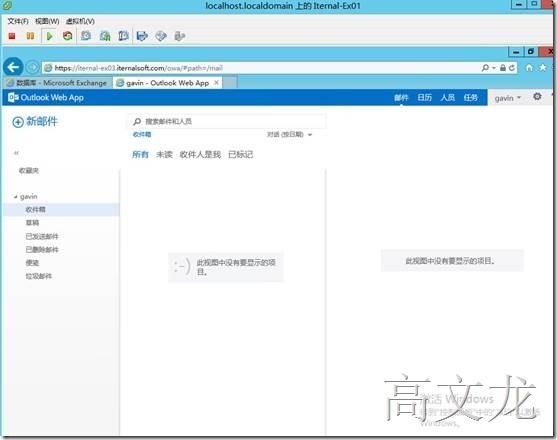Select the 收件人是我 mail filter

click(200, 154)
